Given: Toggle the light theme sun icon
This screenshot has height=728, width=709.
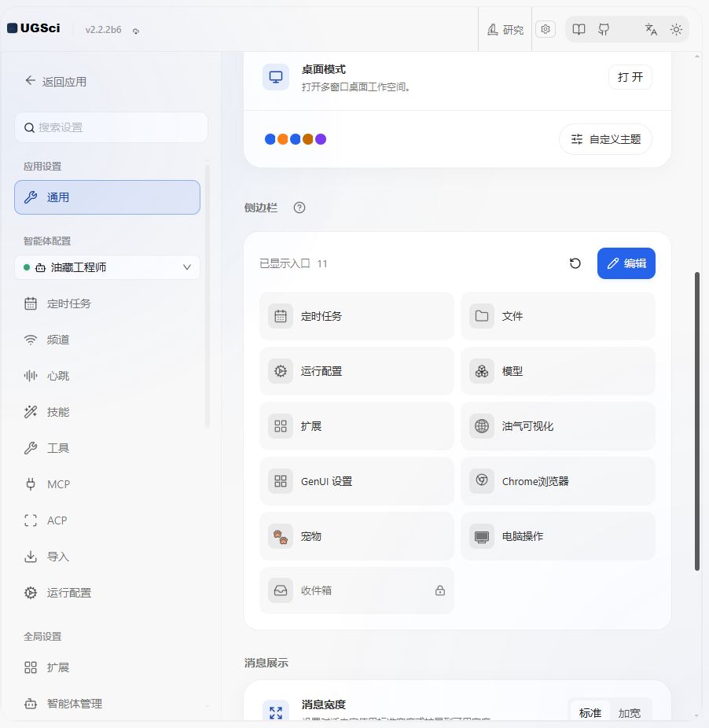Looking at the screenshot, I should coord(676,30).
